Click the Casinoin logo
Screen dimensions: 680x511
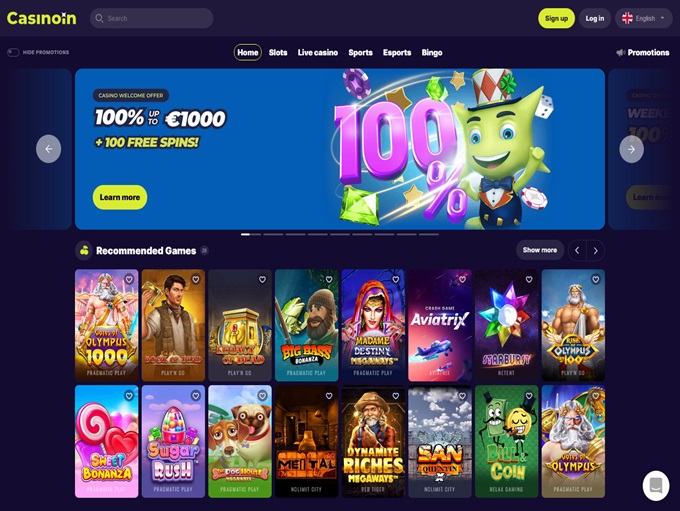(x=42, y=18)
